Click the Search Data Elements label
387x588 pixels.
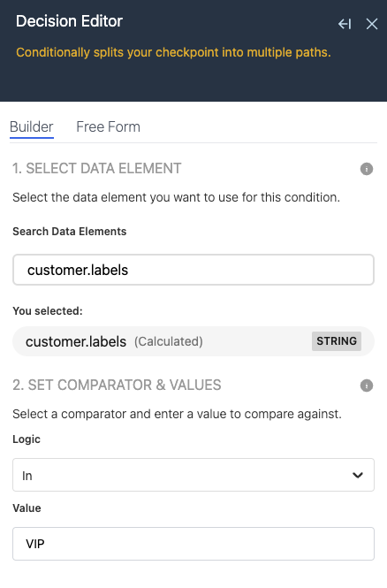(69, 232)
